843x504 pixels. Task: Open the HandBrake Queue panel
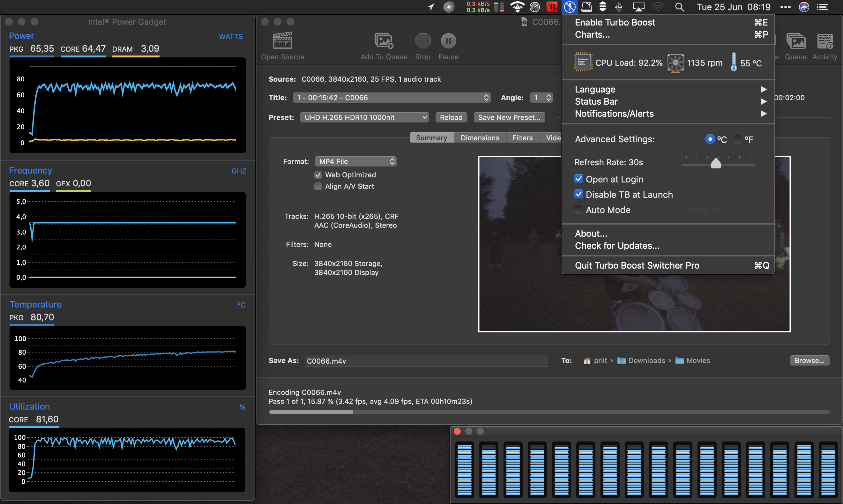[x=795, y=41]
